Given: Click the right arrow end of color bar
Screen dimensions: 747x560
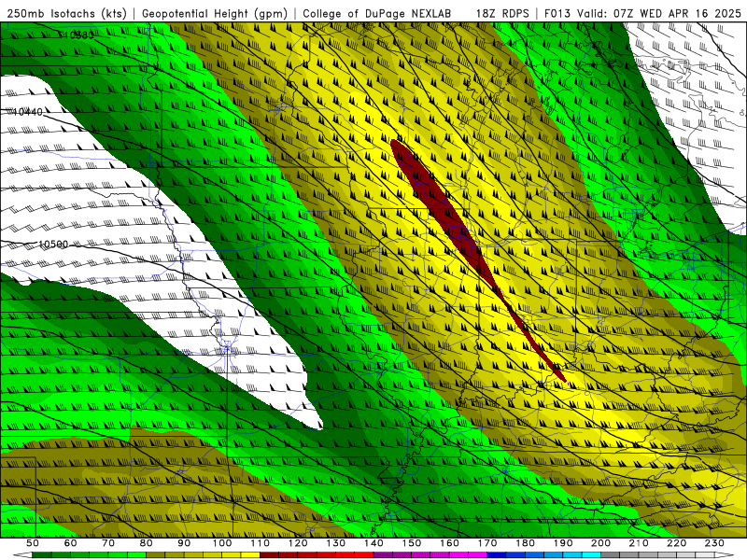Looking at the screenshot, I should pos(725,555).
